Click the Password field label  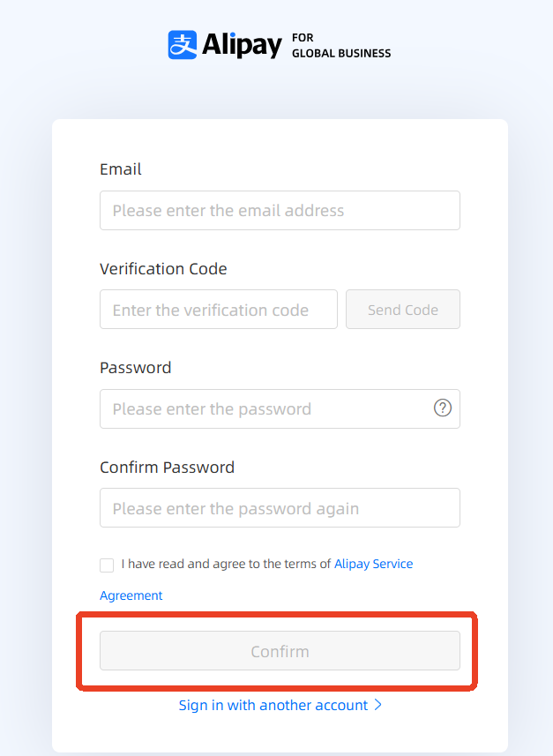point(136,368)
